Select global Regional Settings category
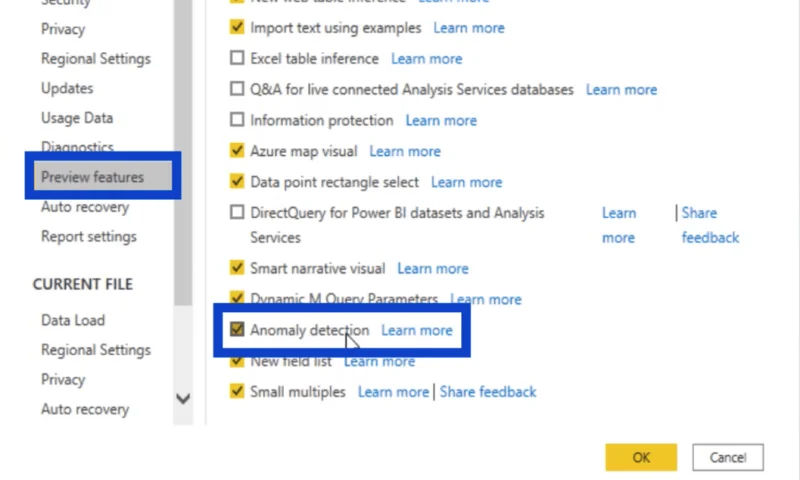800x480 pixels. [96, 59]
